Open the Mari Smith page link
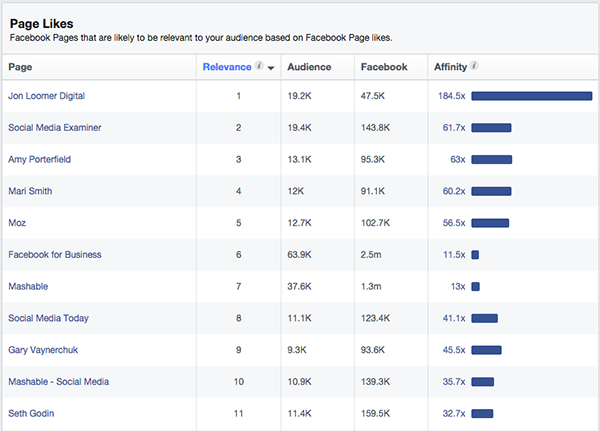 click(30, 191)
